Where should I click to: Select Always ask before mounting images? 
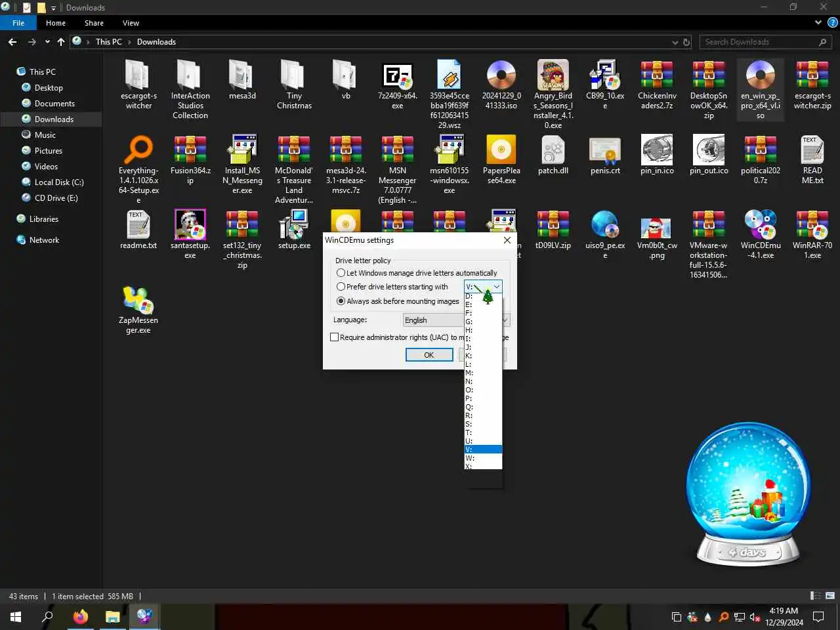pyautogui.click(x=341, y=301)
